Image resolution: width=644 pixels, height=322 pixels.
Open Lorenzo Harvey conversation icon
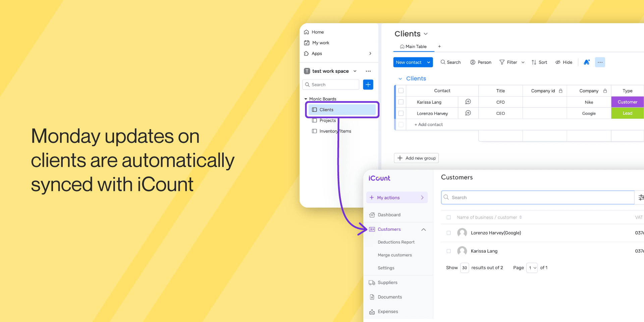468,113
